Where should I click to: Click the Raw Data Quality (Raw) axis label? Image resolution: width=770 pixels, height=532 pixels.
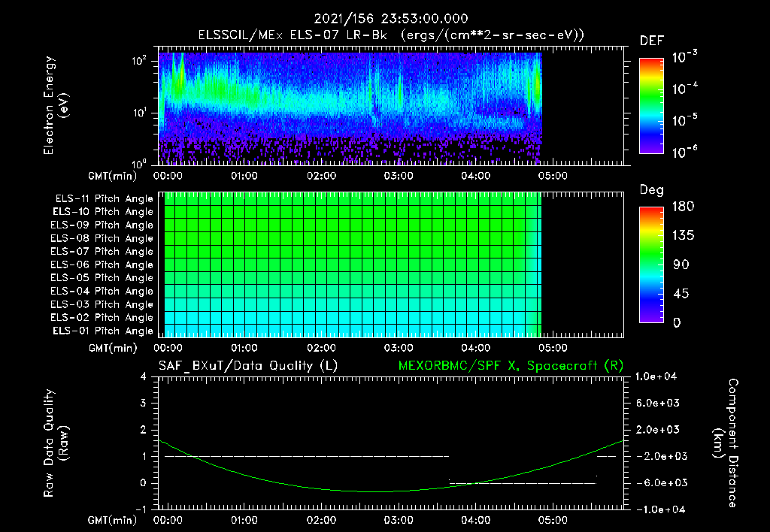[x=56, y=443]
